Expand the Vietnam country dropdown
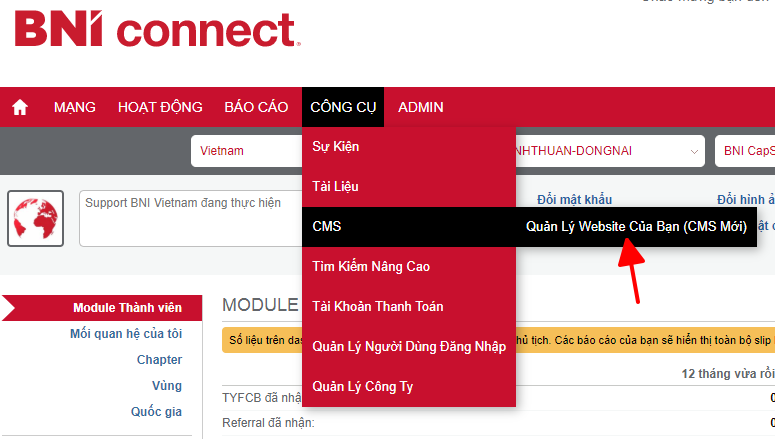Image resolution: width=775 pixels, height=439 pixels. click(246, 151)
